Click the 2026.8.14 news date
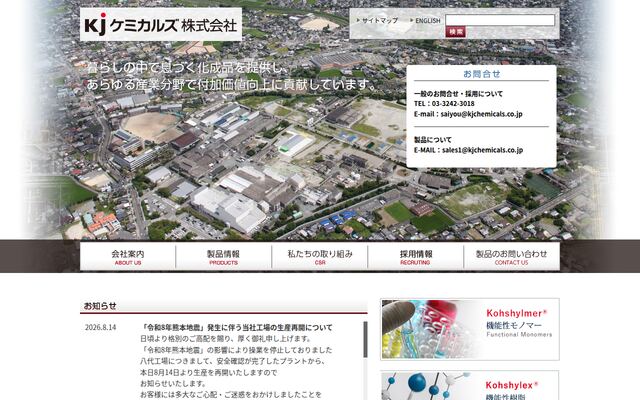The height and width of the screenshot is (400, 640). coord(100,327)
